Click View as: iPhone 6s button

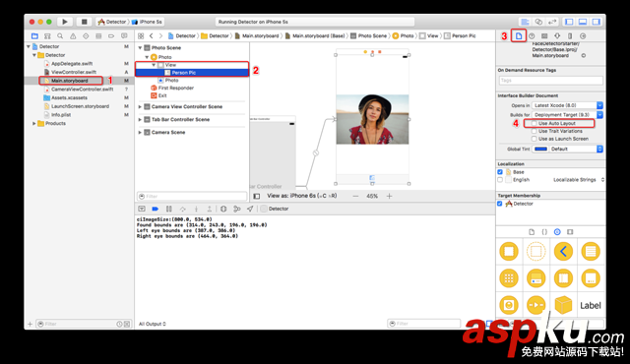point(302,196)
